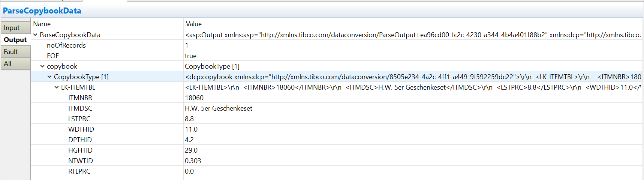644x180 pixels.
Task: Click the value 18060
Action: (194, 98)
